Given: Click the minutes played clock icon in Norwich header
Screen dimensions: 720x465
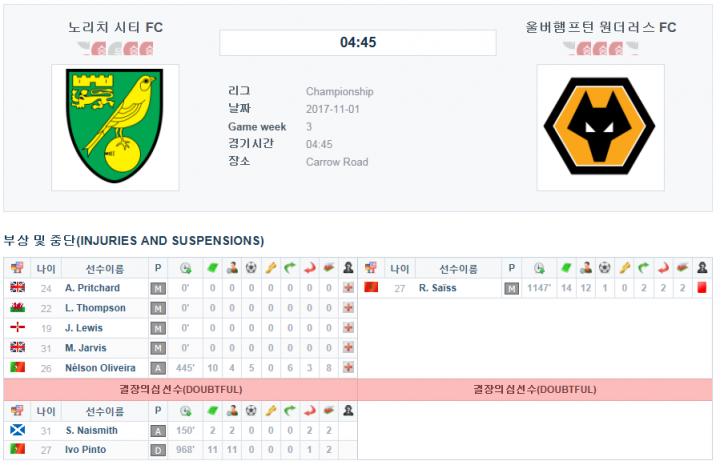Looking at the screenshot, I should pos(186,268).
